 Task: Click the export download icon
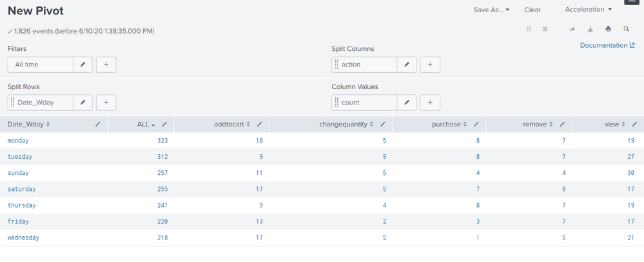click(x=590, y=29)
